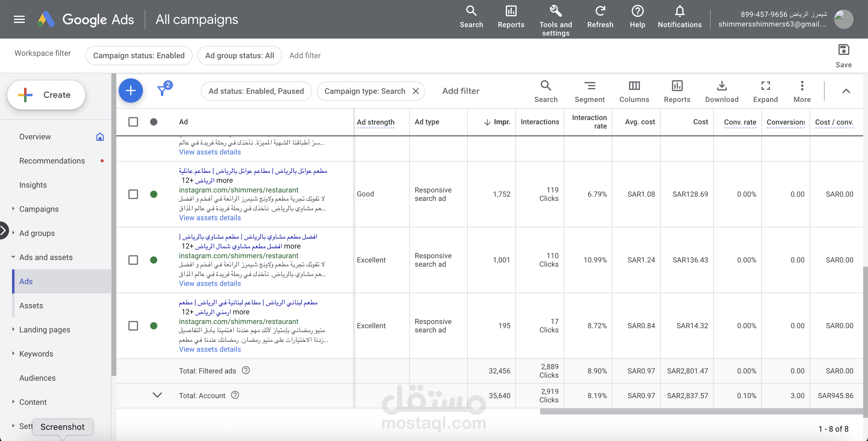
Task: Click the Tools and settings wrench icon
Action: point(555,11)
